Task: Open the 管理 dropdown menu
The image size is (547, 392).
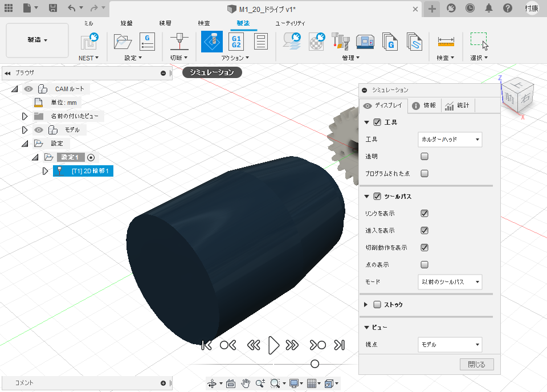Action: click(351, 58)
